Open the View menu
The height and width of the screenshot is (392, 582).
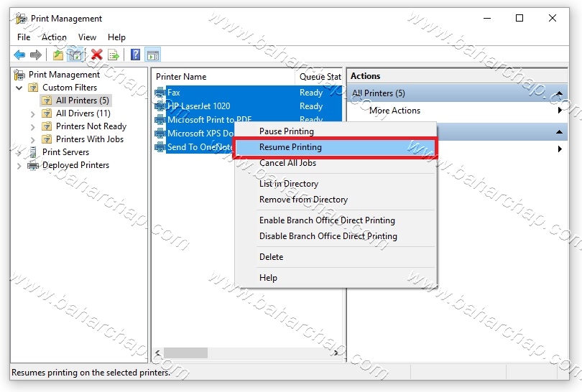(87, 37)
